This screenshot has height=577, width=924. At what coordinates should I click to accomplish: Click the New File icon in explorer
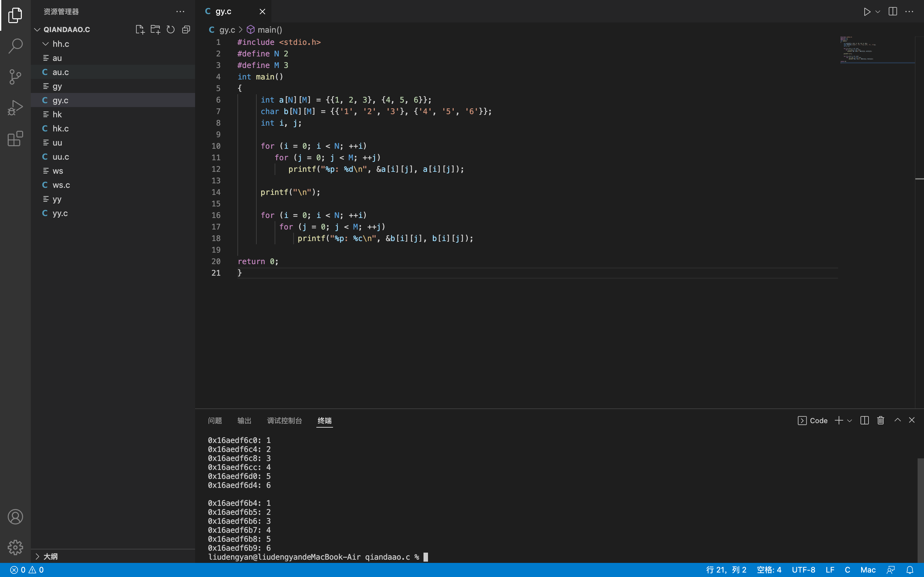pos(140,29)
